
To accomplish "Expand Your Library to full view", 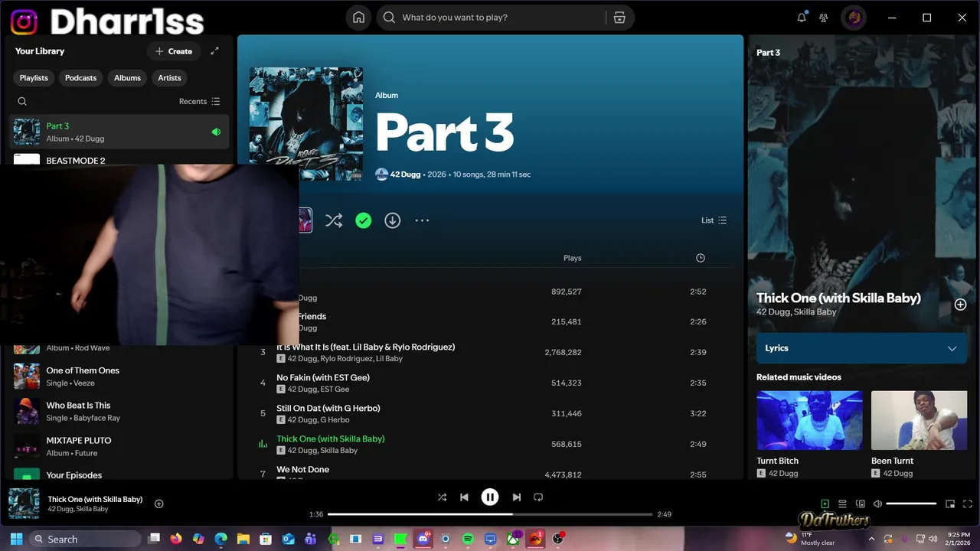I will [x=214, y=51].
